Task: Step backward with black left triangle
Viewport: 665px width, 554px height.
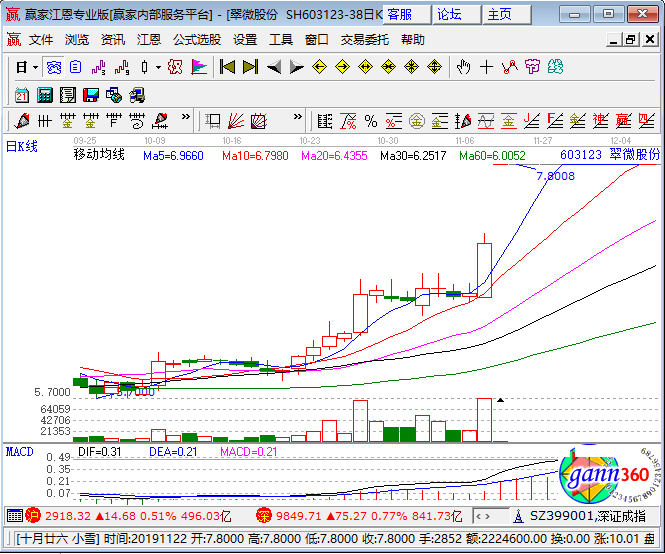Action: click(274, 67)
